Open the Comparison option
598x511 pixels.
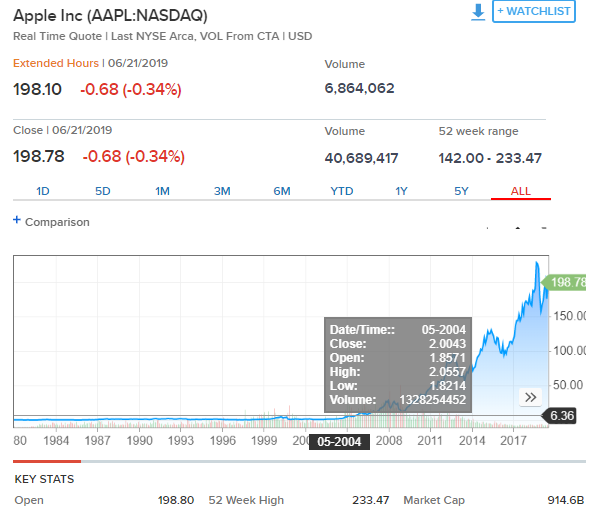click(57, 222)
